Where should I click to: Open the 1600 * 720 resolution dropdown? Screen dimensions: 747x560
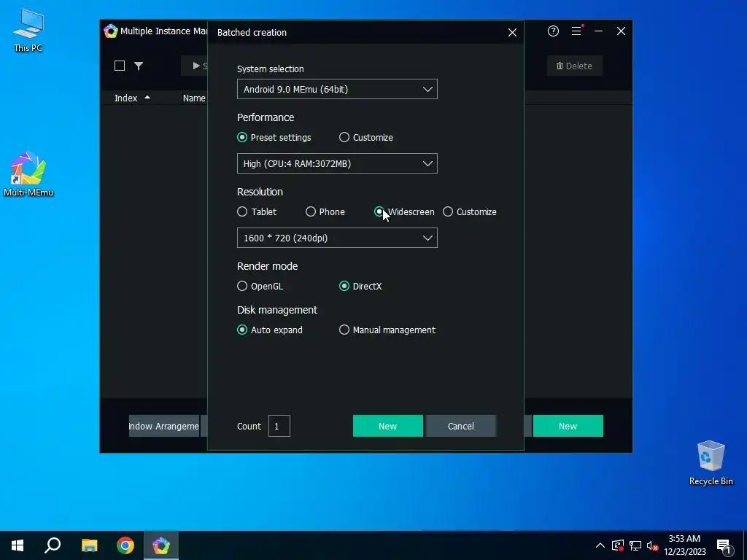pos(337,238)
